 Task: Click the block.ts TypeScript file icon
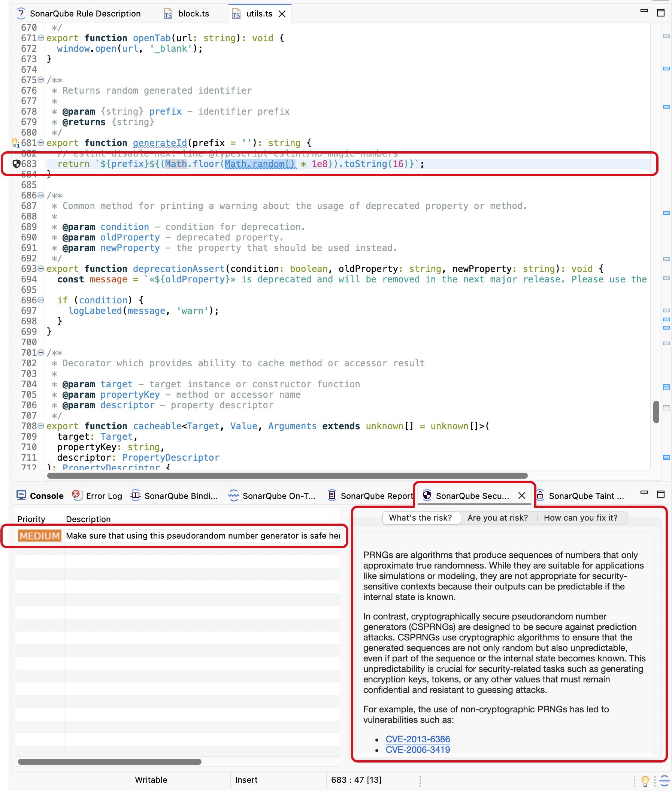[169, 14]
